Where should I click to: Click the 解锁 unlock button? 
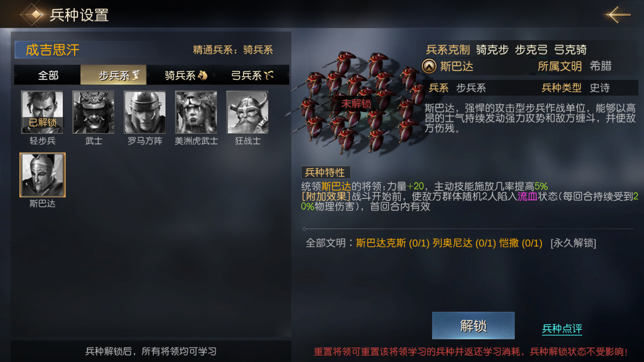pos(473,325)
